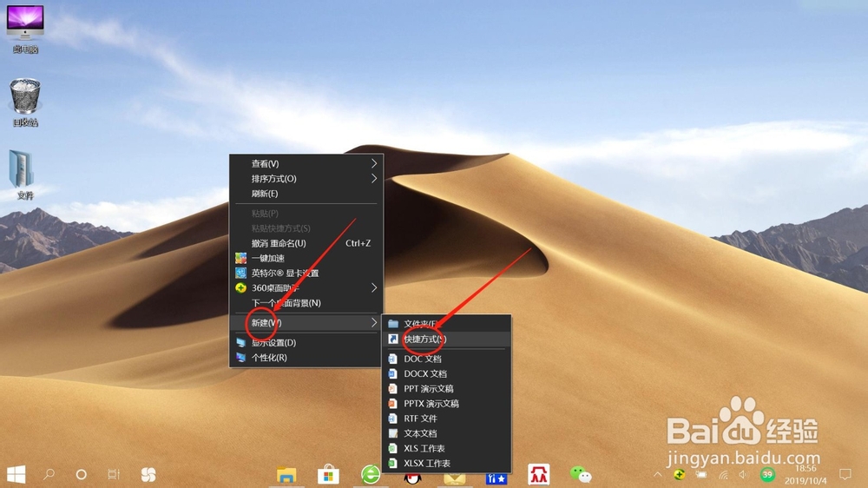Screen dimensions: 868x488
Task: Select the 回收站 recycle bin icon
Action: 25,102
